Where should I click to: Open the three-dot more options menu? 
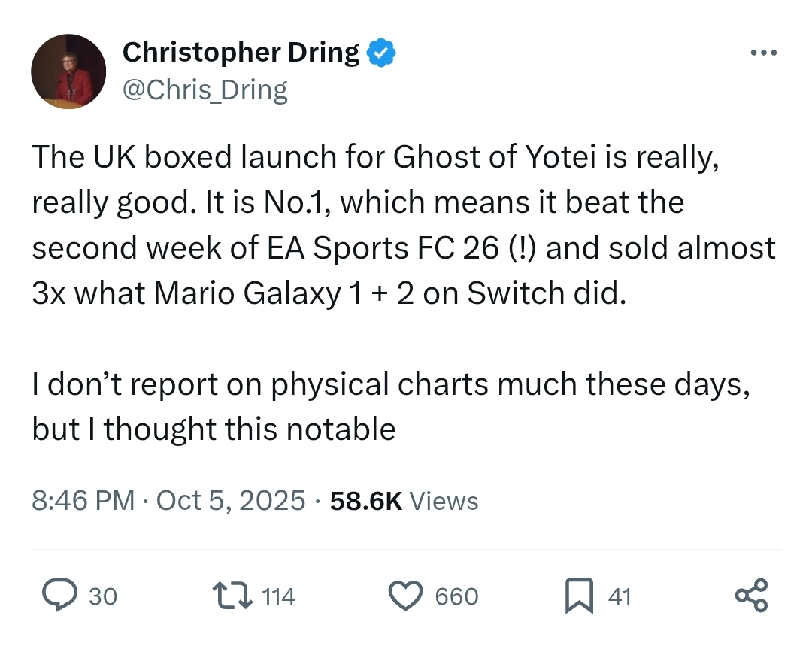coord(764,53)
